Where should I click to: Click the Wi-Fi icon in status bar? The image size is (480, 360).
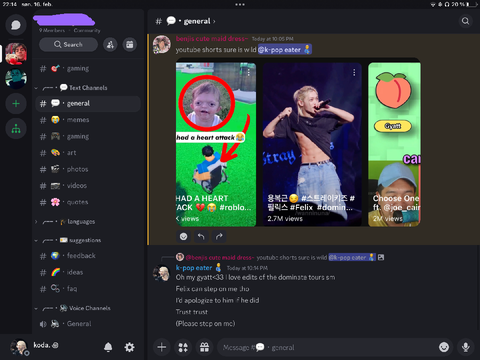(433, 4)
